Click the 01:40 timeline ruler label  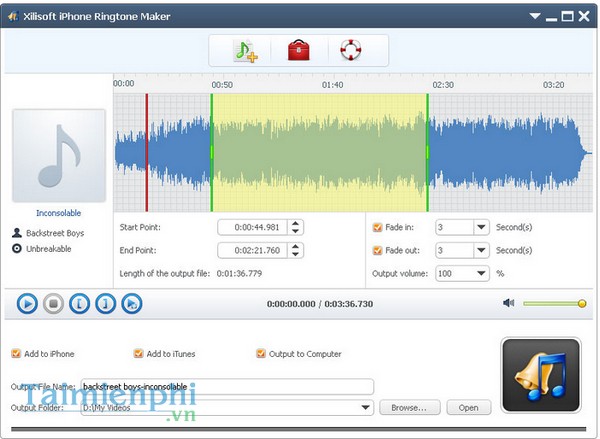[x=333, y=85]
